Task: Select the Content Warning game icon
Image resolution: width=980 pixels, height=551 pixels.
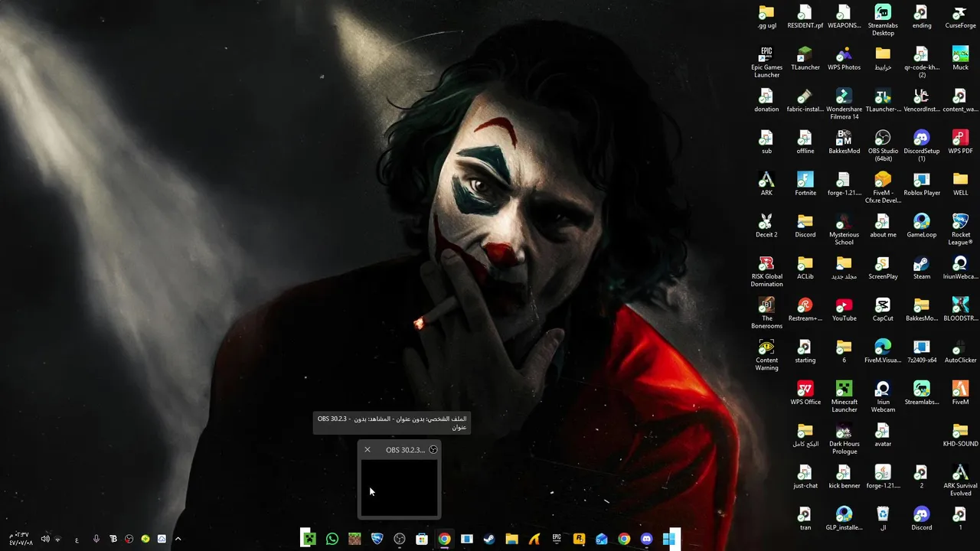Action: 766,355
